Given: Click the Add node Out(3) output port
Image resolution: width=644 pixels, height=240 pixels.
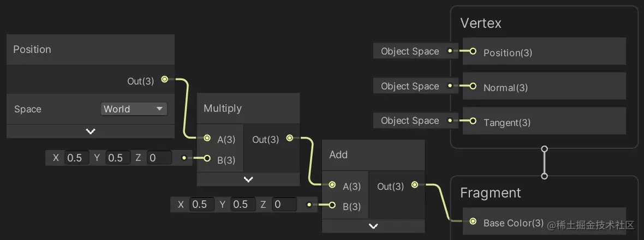Looking at the screenshot, I should tap(415, 185).
